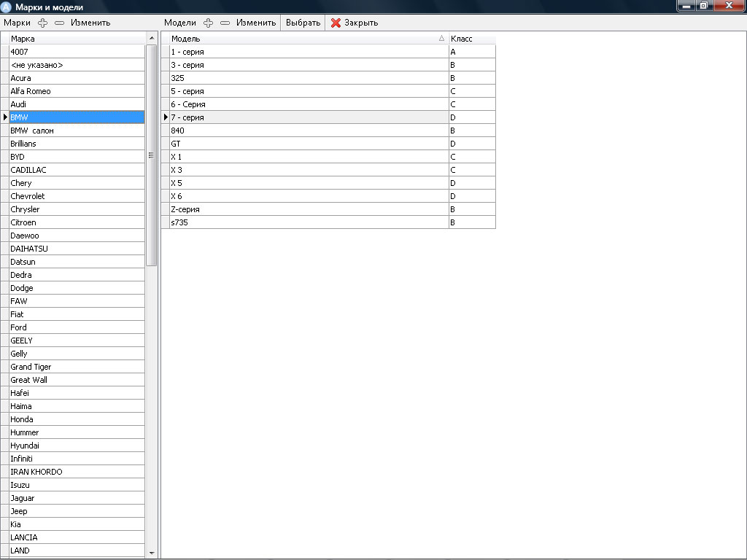Select the Audi brand
747x560 pixels.
pyautogui.click(x=77, y=104)
